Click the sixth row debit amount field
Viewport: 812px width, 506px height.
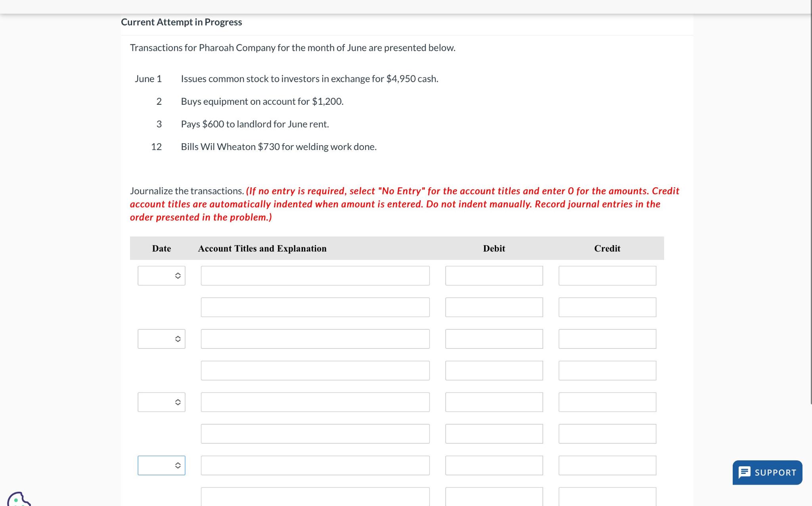coord(494,434)
